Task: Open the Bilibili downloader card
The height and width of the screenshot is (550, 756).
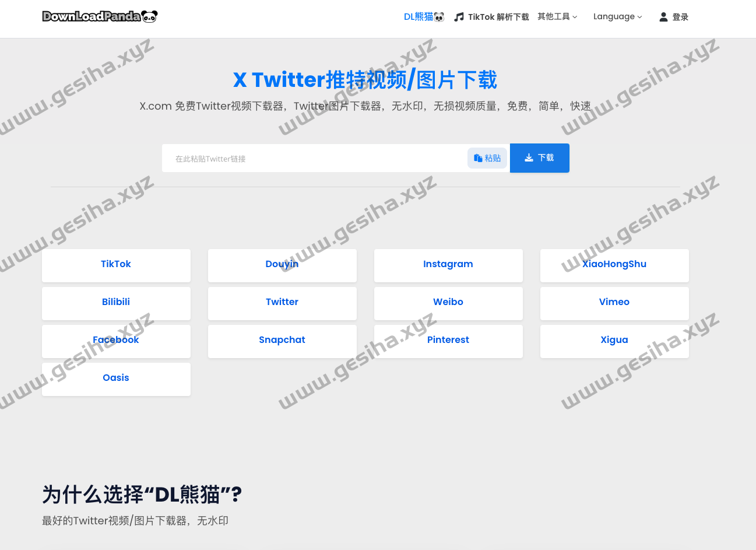Action: (116, 302)
